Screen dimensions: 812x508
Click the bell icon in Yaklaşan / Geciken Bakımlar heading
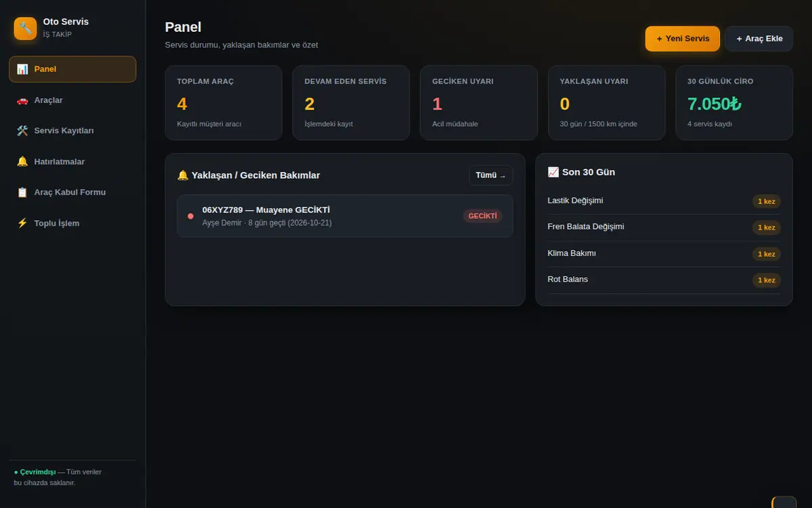pyautogui.click(x=183, y=175)
